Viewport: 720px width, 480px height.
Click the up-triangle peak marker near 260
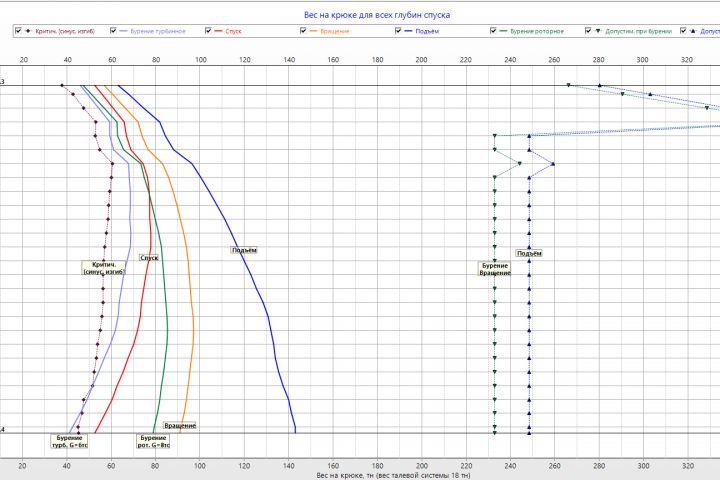click(553, 164)
